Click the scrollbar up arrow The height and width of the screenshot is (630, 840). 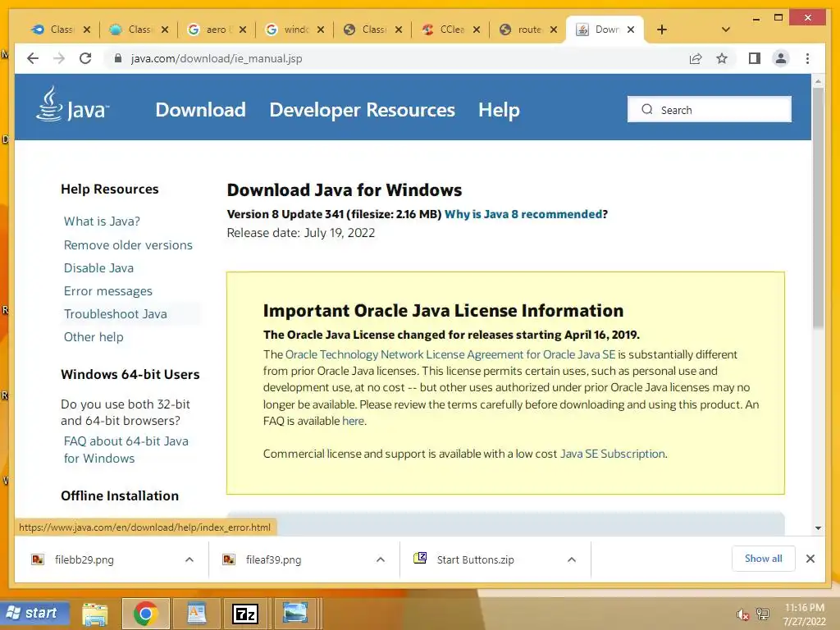coord(818,81)
